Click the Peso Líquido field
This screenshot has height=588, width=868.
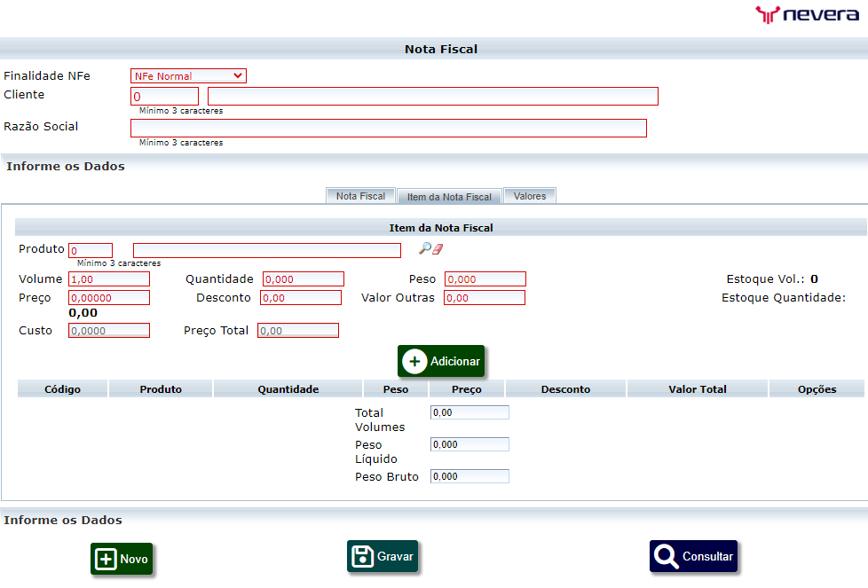coord(470,444)
